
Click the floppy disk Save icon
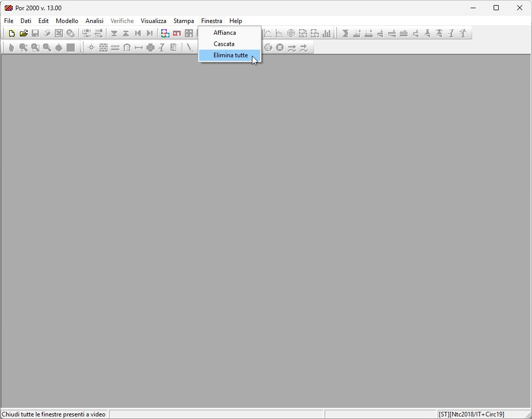tap(35, 34)
